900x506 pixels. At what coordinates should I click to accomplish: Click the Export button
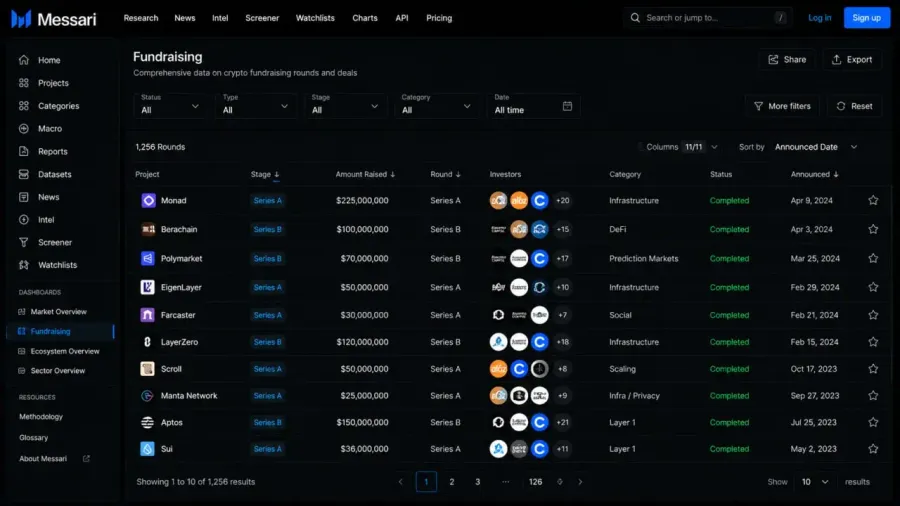click(852, 60)
